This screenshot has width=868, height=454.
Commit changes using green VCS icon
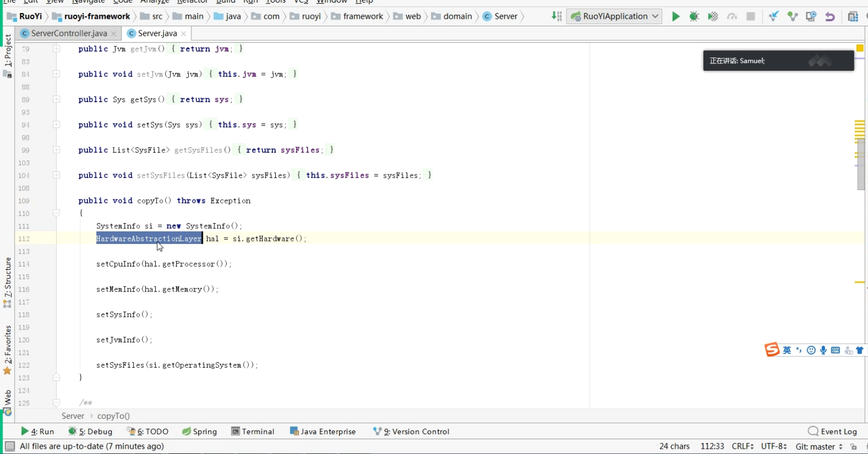(793, 17)
